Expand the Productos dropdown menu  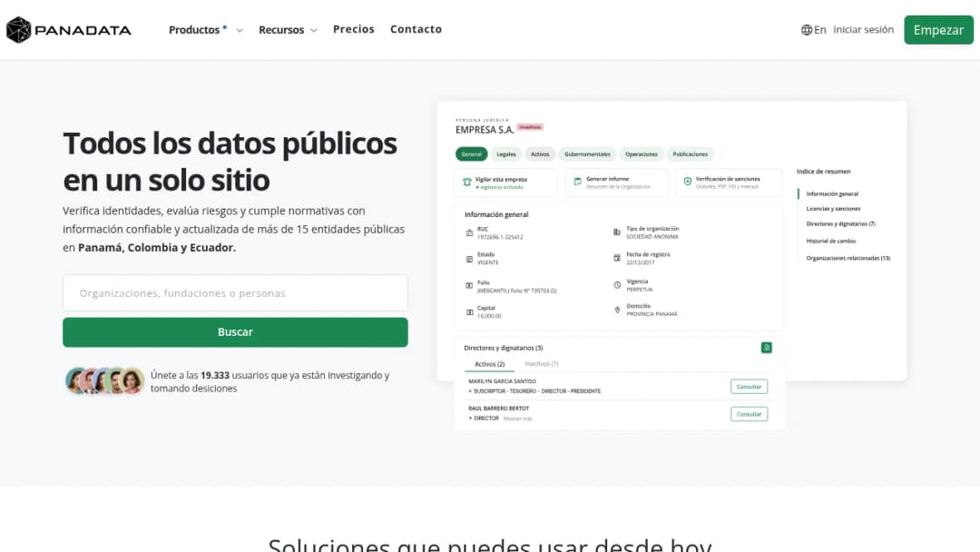[206, 30]
